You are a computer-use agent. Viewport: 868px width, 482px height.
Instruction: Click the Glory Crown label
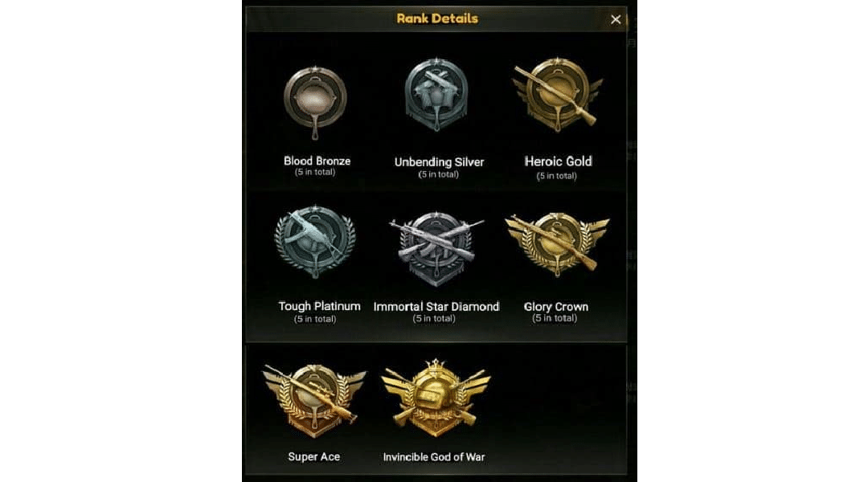tap(556, 307)
